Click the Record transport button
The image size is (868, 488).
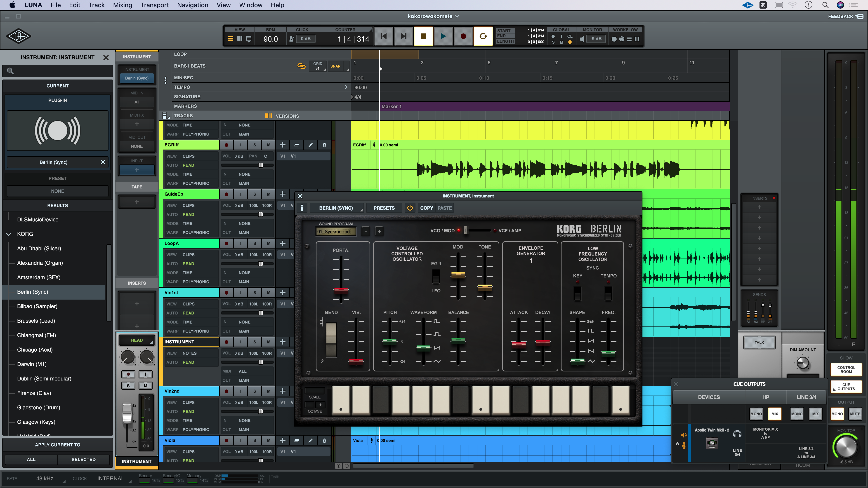click(x=463, y=36)
